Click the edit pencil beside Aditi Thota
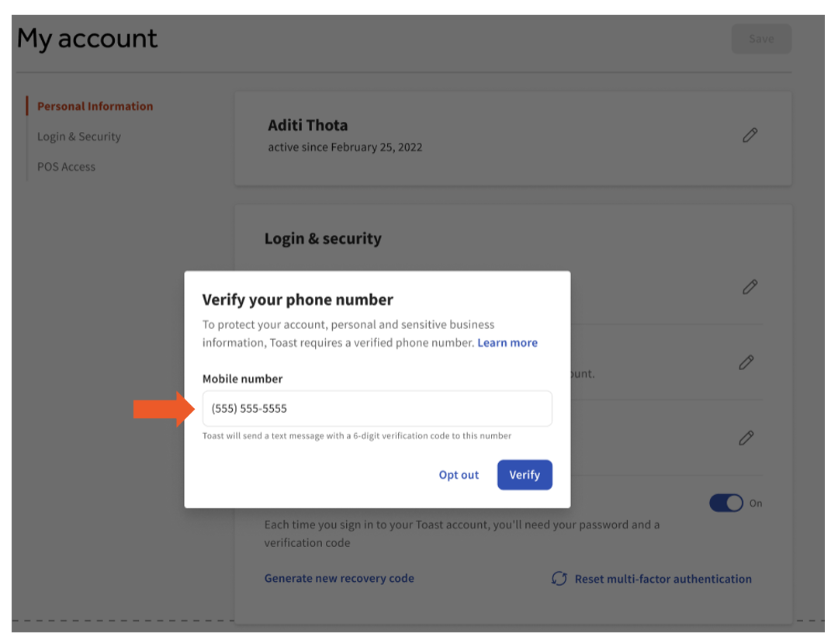The height and width of the screenshot is (644, 838). pos(750,135)
